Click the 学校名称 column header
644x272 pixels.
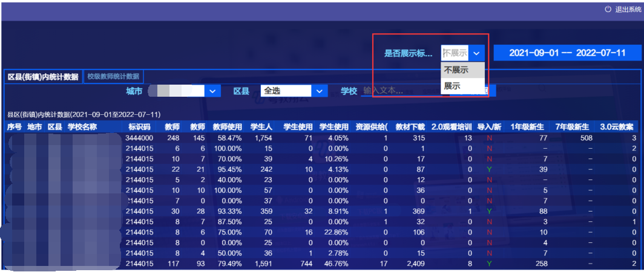pyautogui.click(x=82, y=127)
